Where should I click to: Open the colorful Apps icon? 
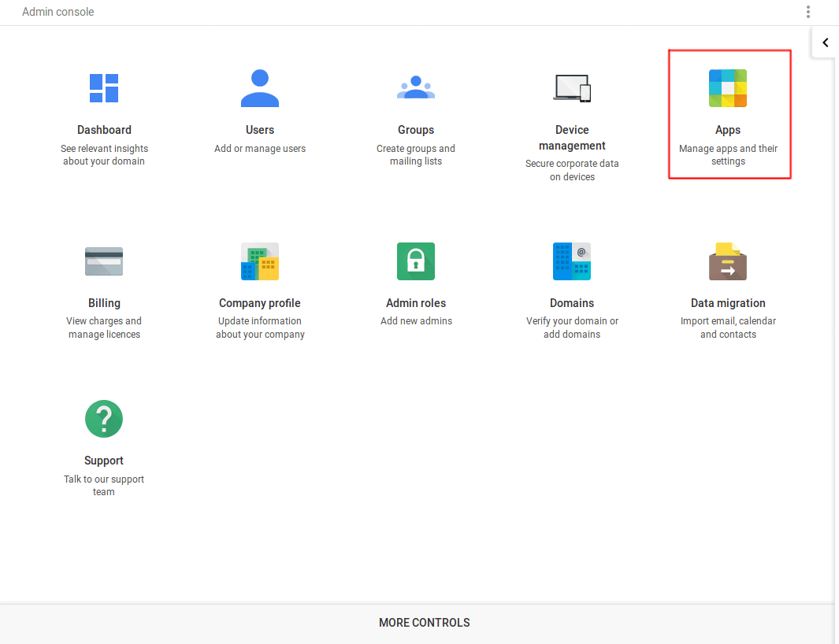coord(728,88)
